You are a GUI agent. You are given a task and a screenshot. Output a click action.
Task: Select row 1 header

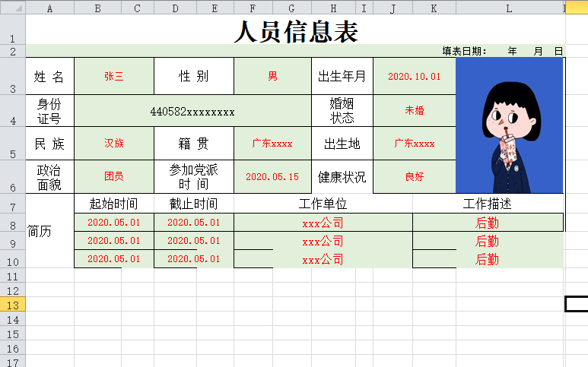coord(13,29)
